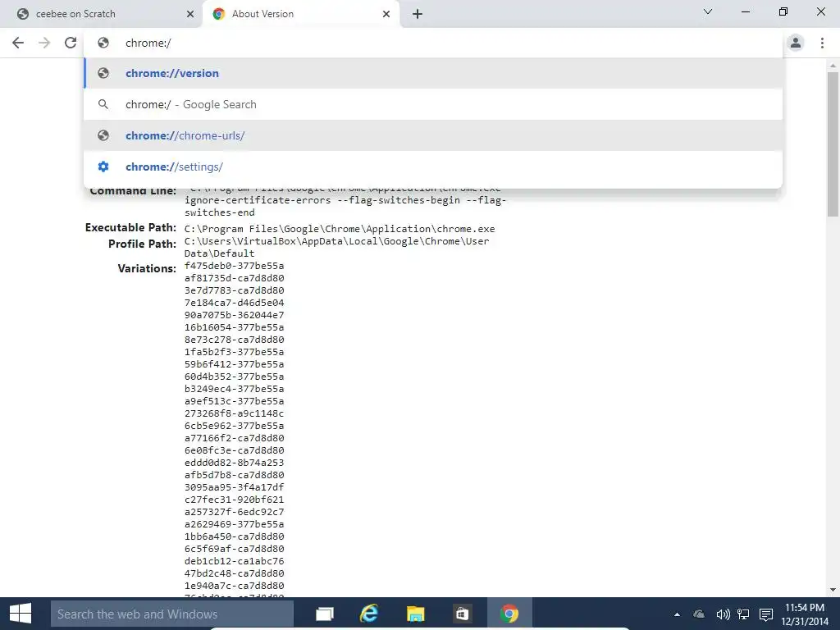This screenshot has width=840, height=630.
Task: Choose the chrome://version suggestion
Action: (433, 73)
